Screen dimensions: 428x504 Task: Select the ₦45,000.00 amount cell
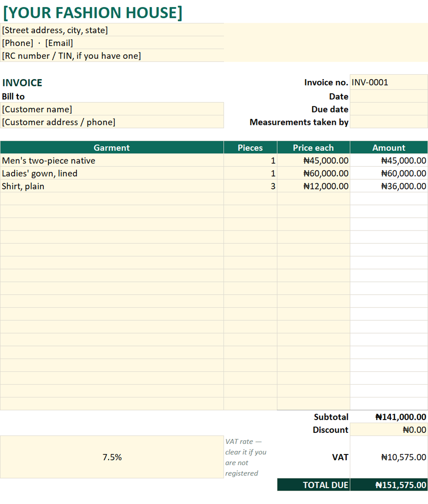389,160
